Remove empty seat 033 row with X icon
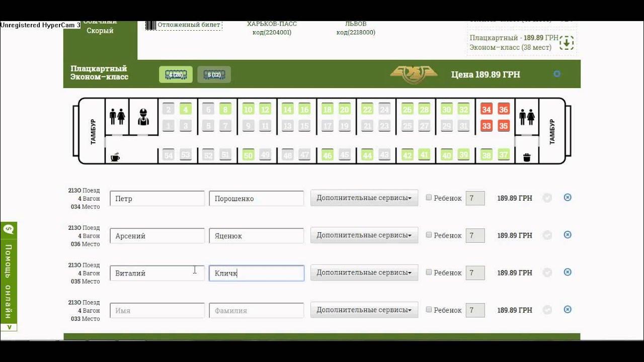The width and height of the screenshot is (644, 362). (x=568, y=310)
